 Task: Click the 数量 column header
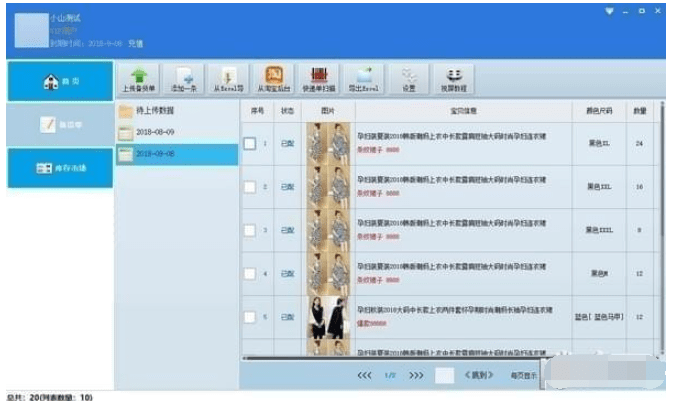640,111
